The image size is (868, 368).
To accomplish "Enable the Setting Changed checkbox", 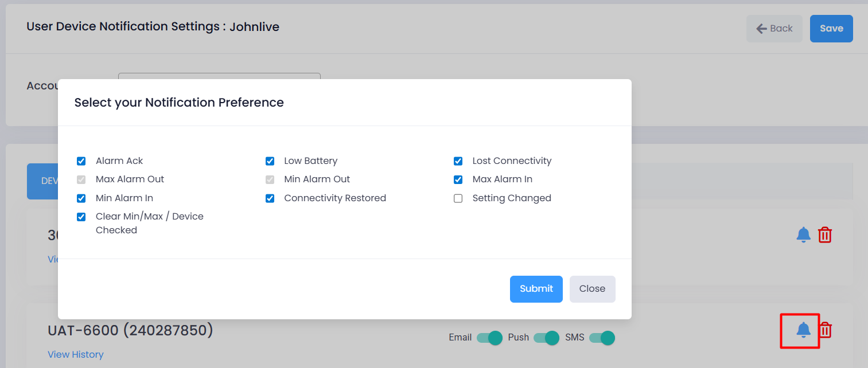I will [x=458, y=198].
